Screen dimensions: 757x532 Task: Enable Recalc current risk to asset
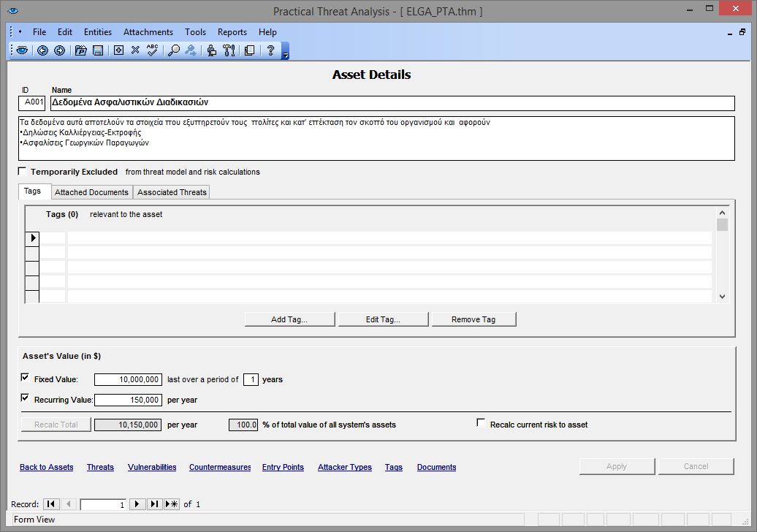click(481, 423)
